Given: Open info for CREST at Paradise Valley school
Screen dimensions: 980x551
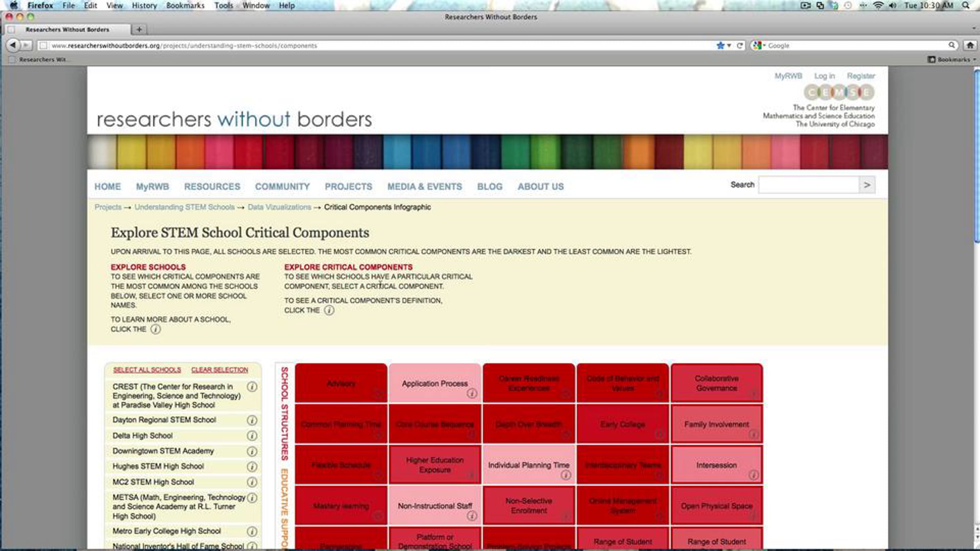Looking at the screenshot, I should pyautogui.click(x=252, y=387).
